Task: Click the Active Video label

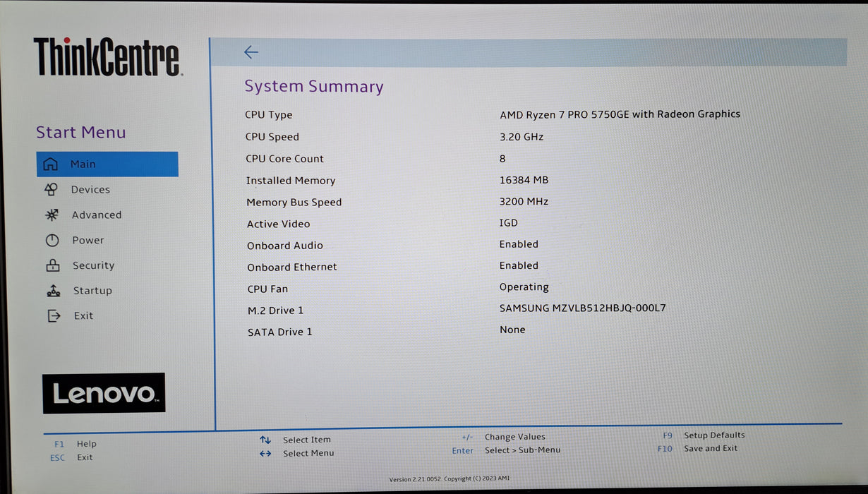Action: pos(278,224)
